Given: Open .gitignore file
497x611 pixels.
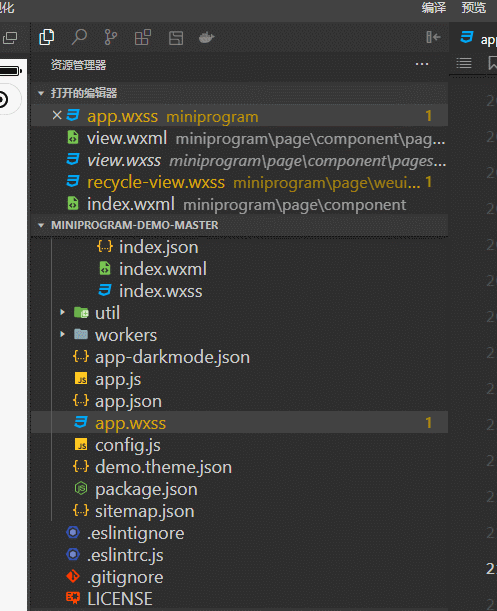Looking at the screenshot, I should (x=239, y=577).
